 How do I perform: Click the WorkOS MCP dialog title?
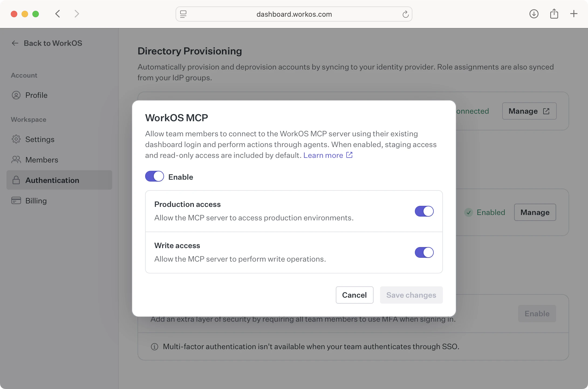click(x=176, y=118)
